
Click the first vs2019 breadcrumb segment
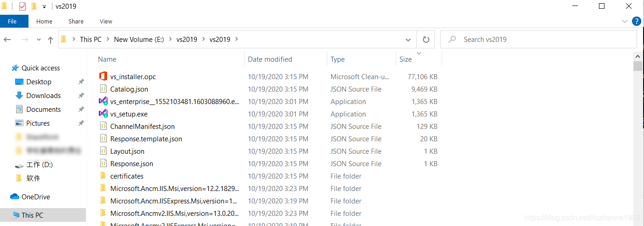(x=187, y=40)
